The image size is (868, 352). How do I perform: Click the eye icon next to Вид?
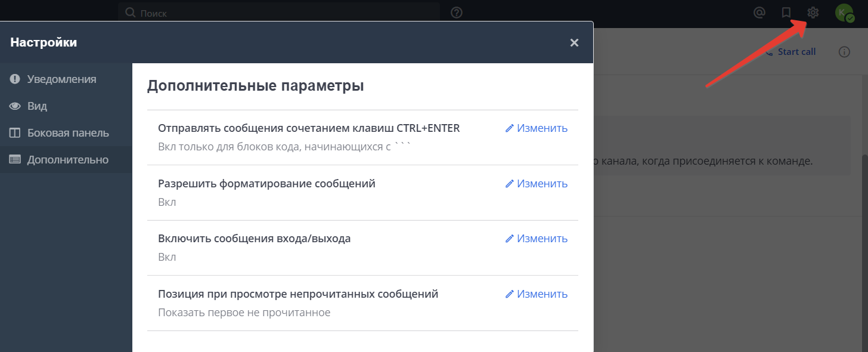coord(14,106)
